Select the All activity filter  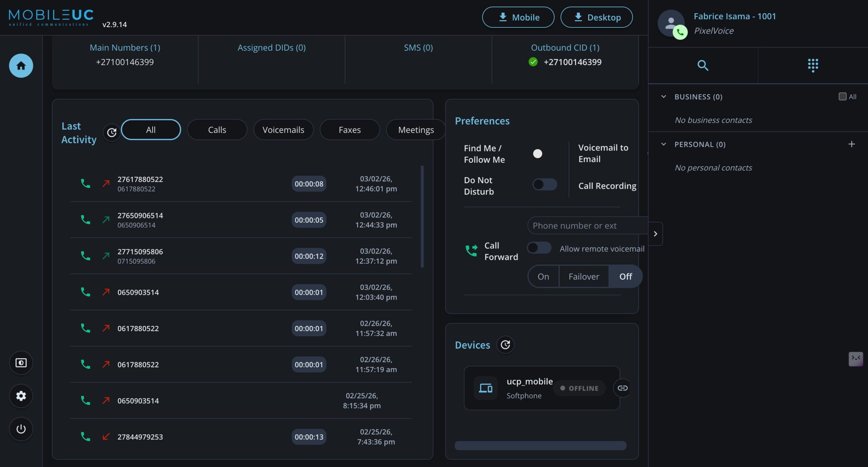151,130
